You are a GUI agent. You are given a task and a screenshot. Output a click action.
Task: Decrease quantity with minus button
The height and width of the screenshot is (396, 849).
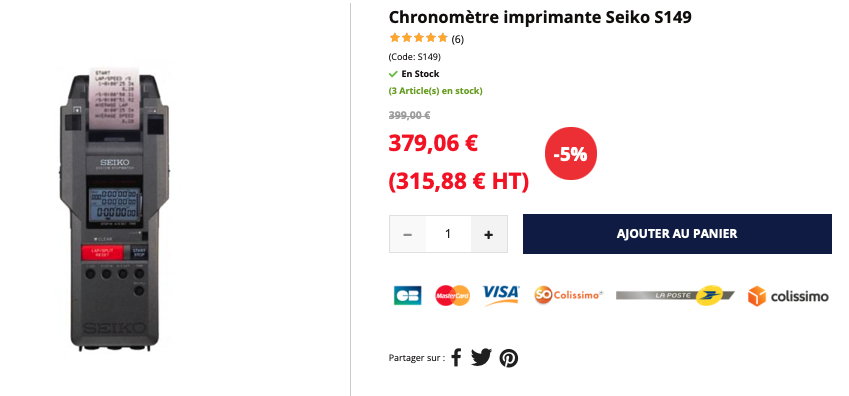[x=408, y=234]
